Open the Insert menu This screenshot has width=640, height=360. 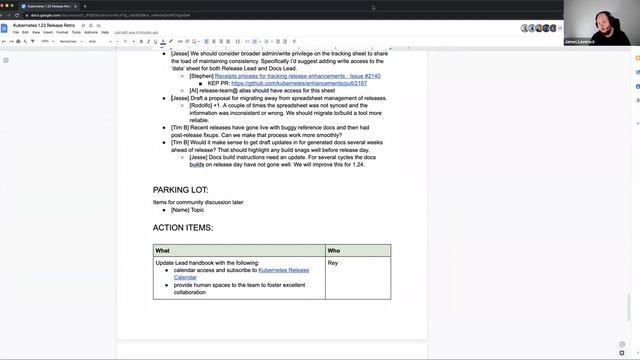48,32
